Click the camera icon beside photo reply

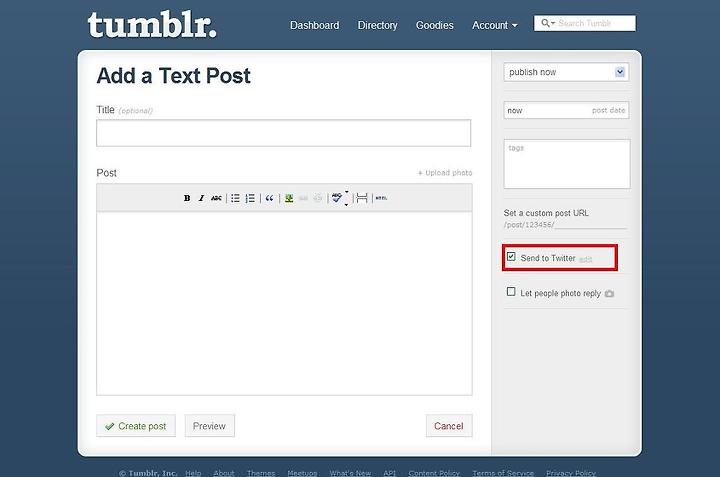pos(609,293)
